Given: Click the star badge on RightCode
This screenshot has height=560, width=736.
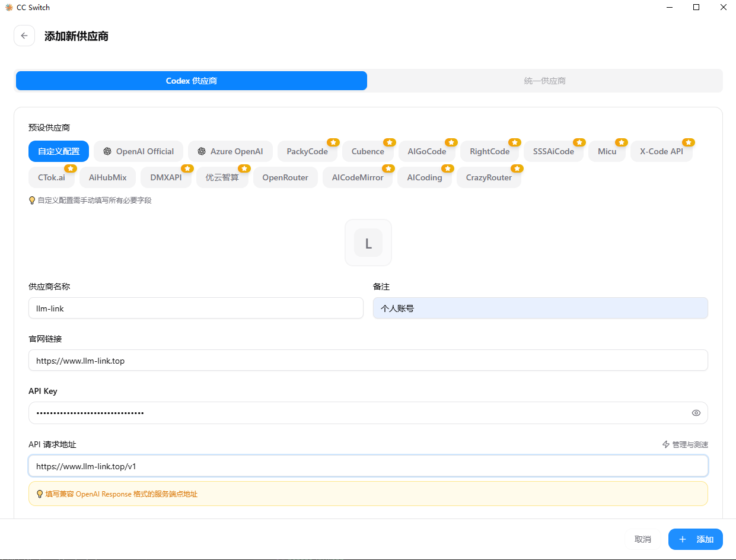Looking at the screenshot, I should (515, 142).
